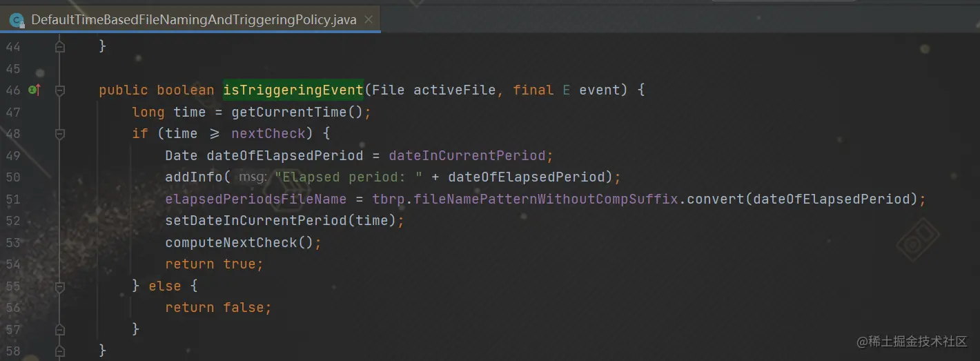980x361 pixels.
Task: Click the long keyword on line 47
Action: click(x=148, y=112)
